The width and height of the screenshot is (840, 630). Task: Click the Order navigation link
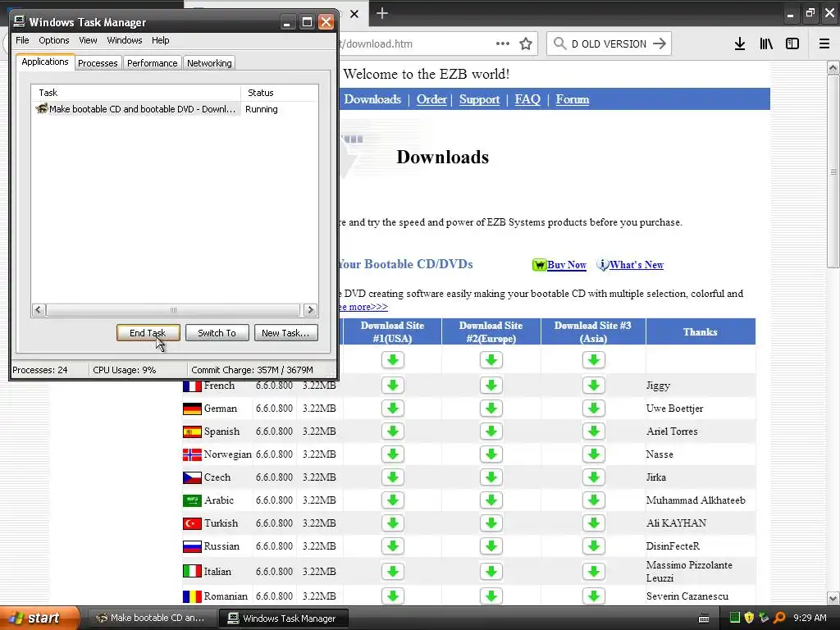[x=431, y=99]
